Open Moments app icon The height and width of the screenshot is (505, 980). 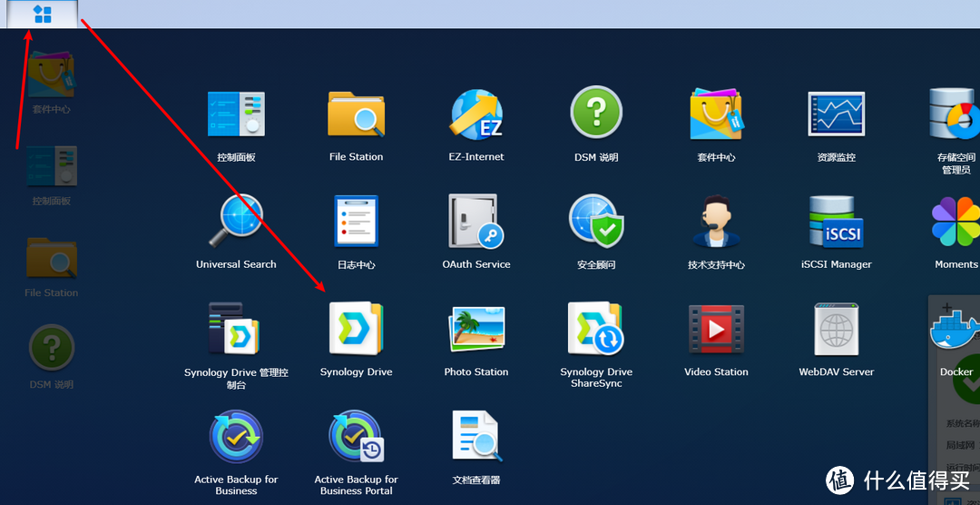click(x=955, y=221)
